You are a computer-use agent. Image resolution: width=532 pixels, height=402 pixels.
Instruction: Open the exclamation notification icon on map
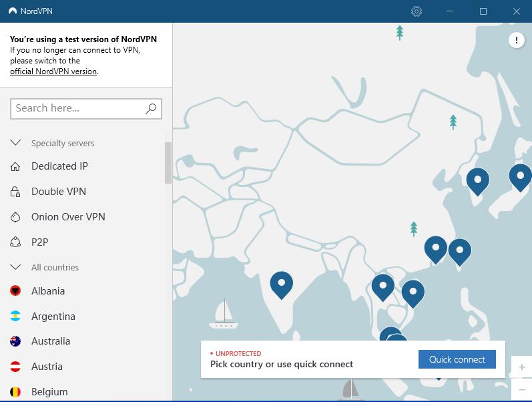pos(517,41)
